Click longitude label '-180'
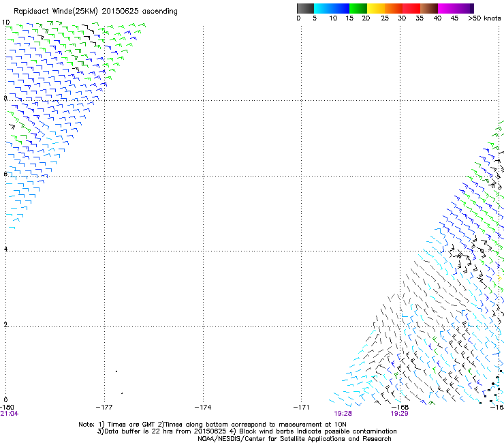504x443 pixels. (x=7, y=408)
